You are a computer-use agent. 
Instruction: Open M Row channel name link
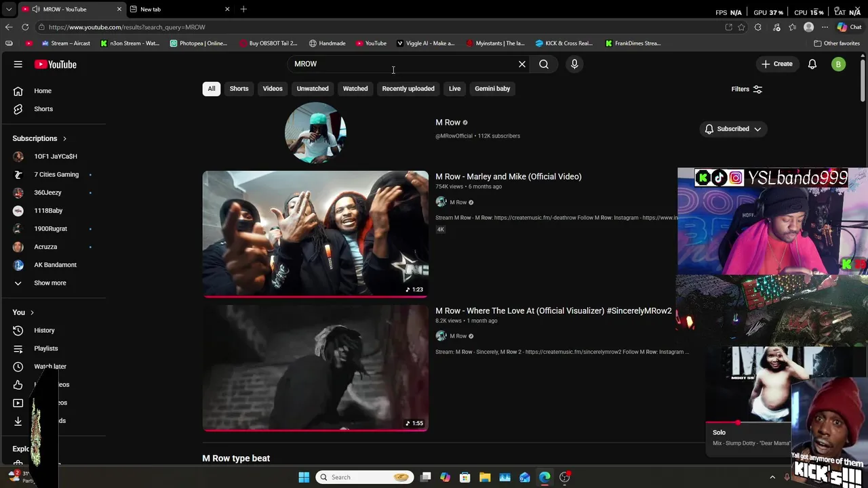point(448,123)
